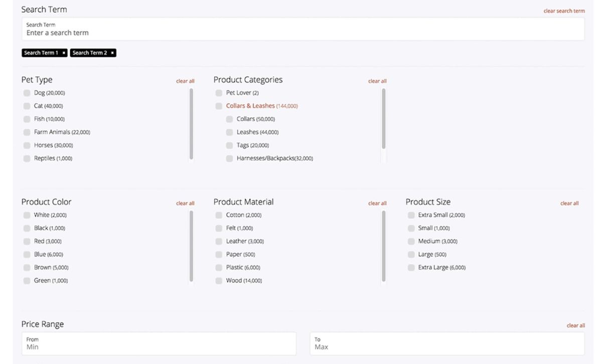Viewport: 602px width, 364px height.
Task: Check the Dog pet type checkbox
Action: coord(27,93)
